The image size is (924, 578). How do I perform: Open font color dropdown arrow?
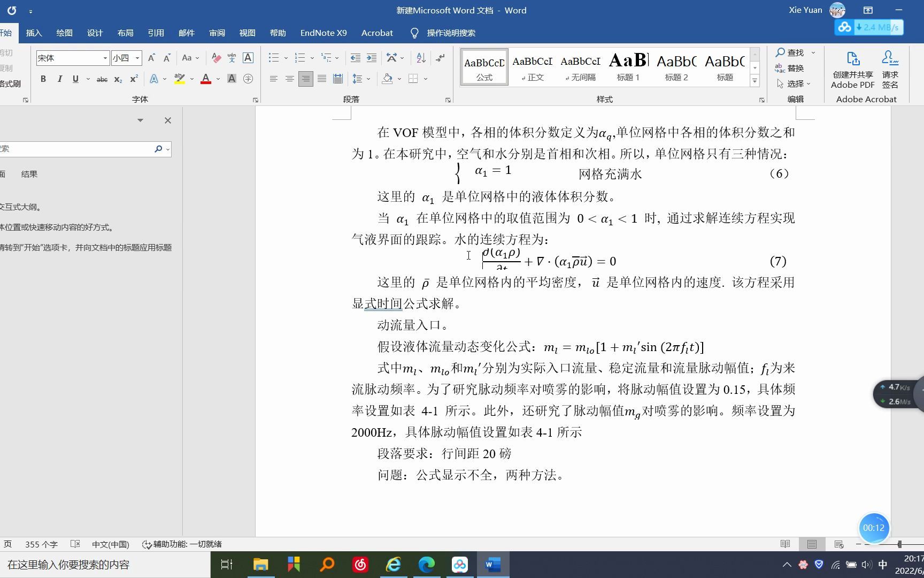[218, 79]
